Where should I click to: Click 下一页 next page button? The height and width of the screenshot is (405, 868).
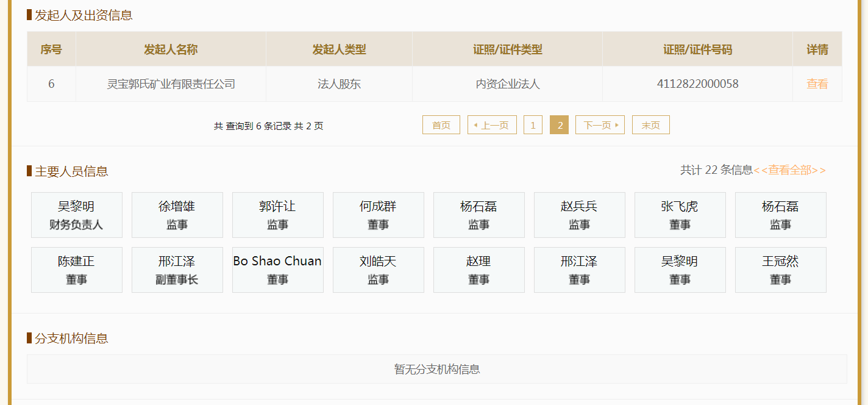(600, 125)
